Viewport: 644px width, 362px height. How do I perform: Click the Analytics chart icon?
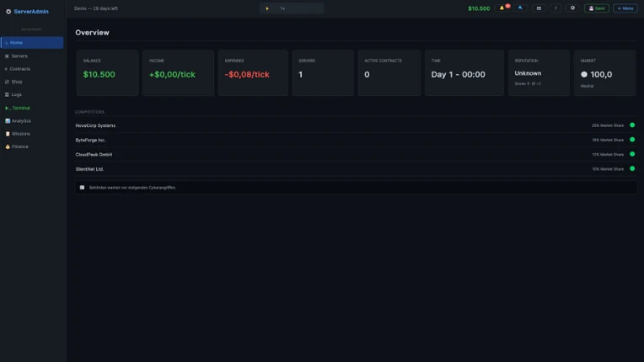point(8,121)
